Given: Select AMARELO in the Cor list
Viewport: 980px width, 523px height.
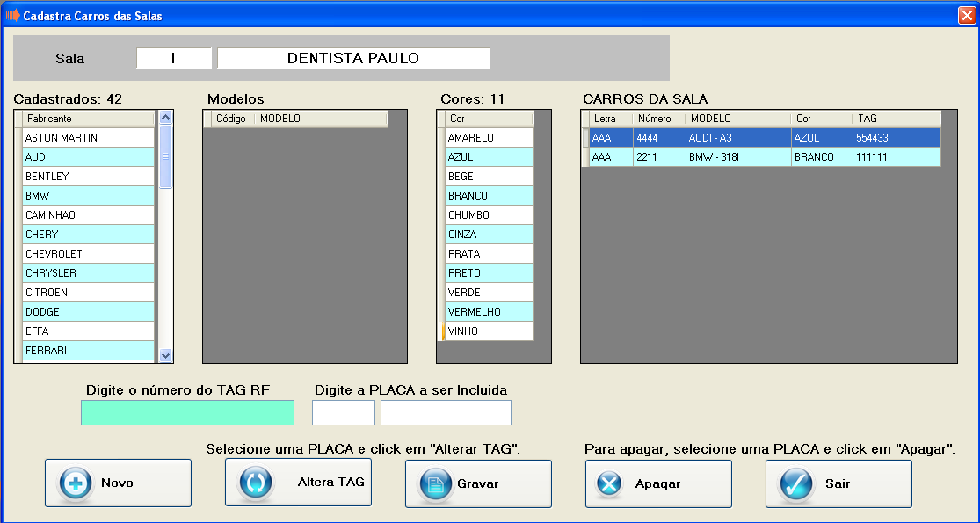Looking at the screenshot, I should pyautogui.click(x=489, y=137).
